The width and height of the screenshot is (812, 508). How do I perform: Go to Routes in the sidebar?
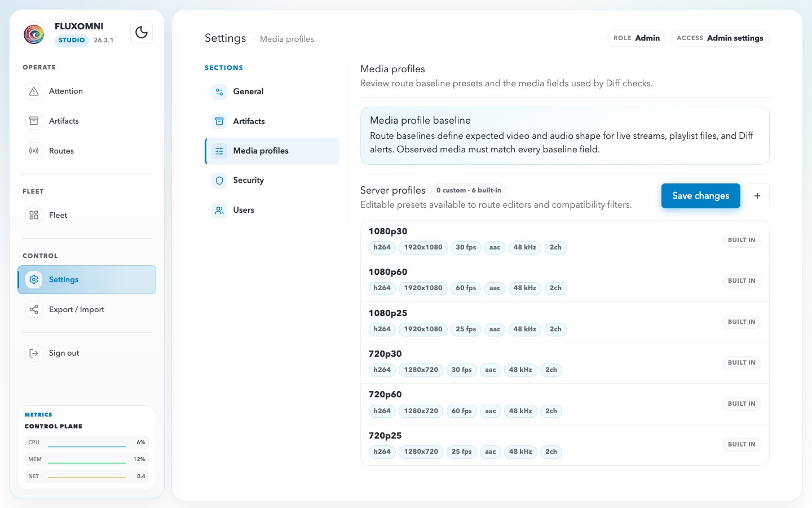(x=61, y=151)
